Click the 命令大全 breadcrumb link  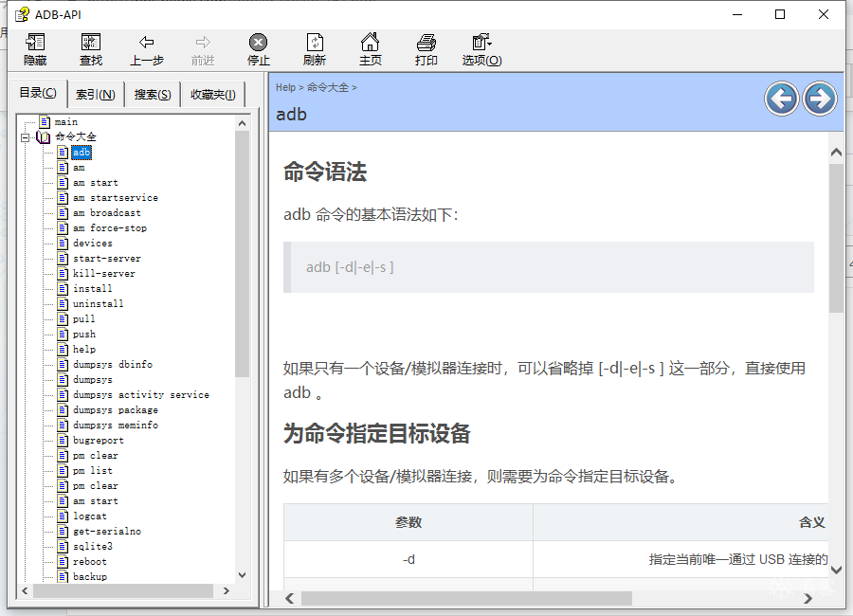point(328,87)
